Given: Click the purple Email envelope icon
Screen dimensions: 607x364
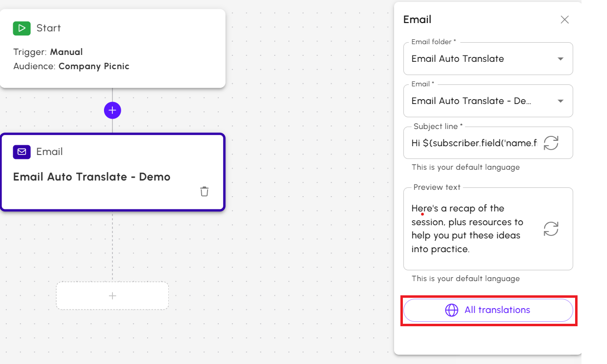Looking at the screenshot, I should point(22,152).
